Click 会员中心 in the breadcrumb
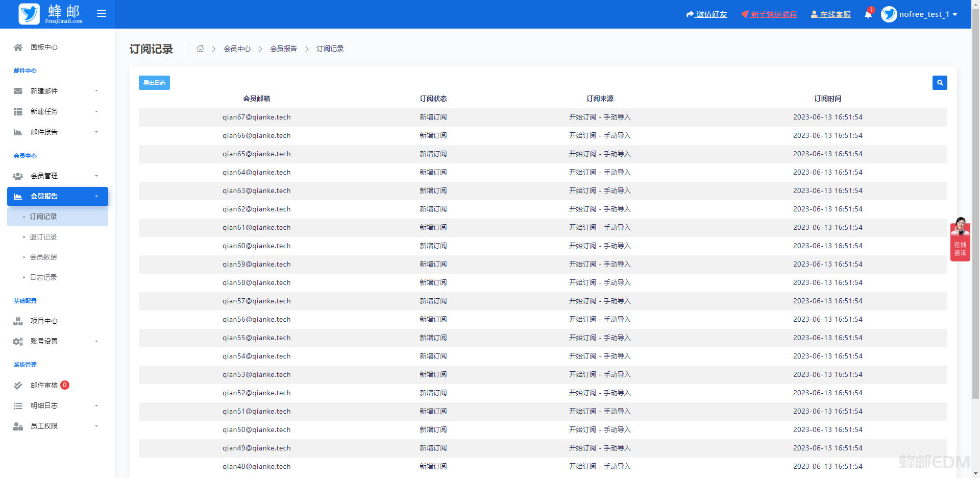 237,49
